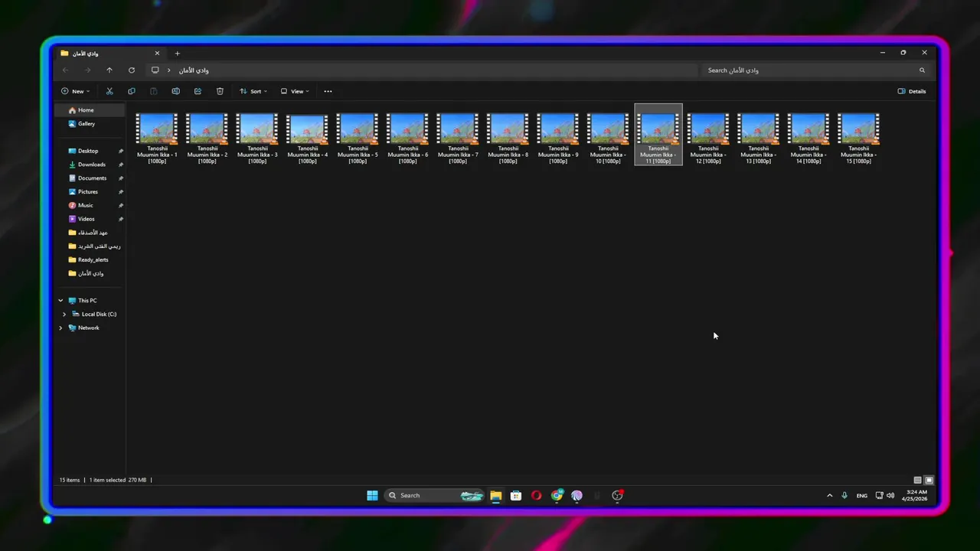Switch to large thumbnails view icon

(929, 480)
